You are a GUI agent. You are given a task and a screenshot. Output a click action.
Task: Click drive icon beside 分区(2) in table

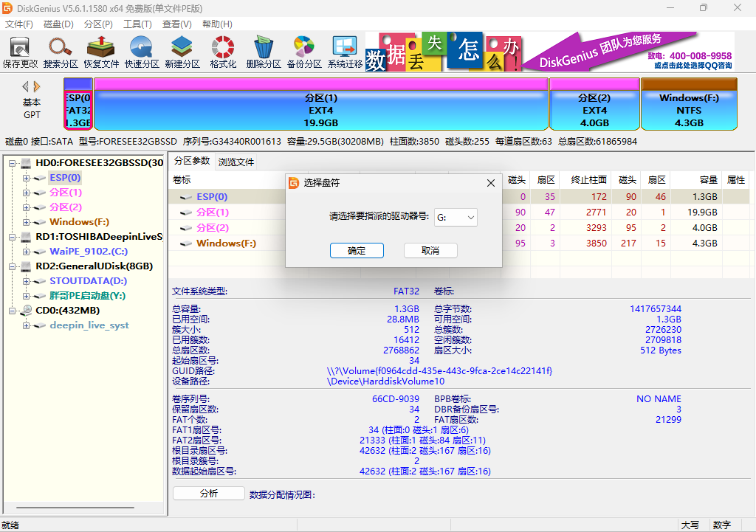pyautogui.click(x=185, y=228)
